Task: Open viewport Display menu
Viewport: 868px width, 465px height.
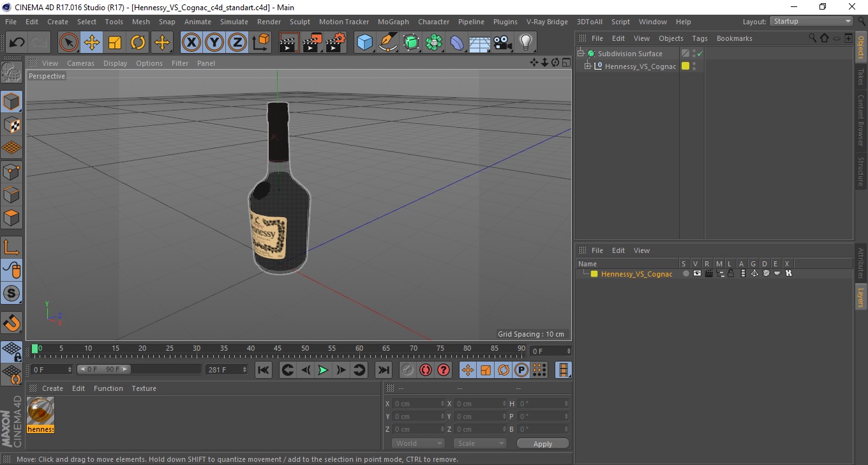Action: pyautogui.click(x=116, y=63)
